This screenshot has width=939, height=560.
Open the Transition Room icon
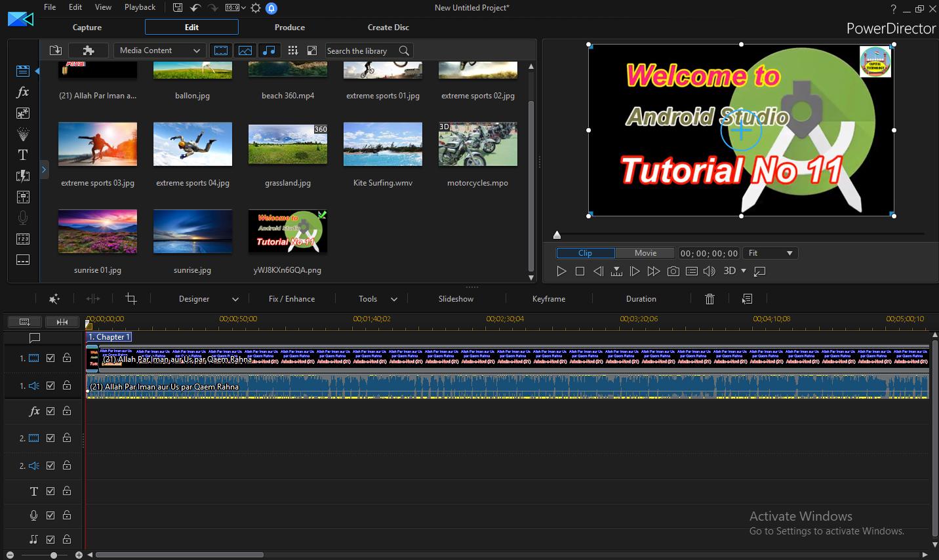coord(23,176)
